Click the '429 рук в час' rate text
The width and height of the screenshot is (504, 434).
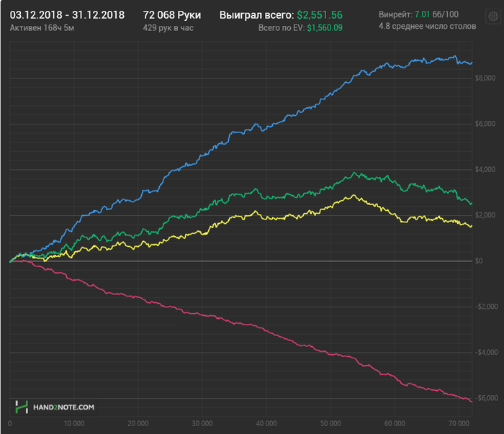point(168,28)
